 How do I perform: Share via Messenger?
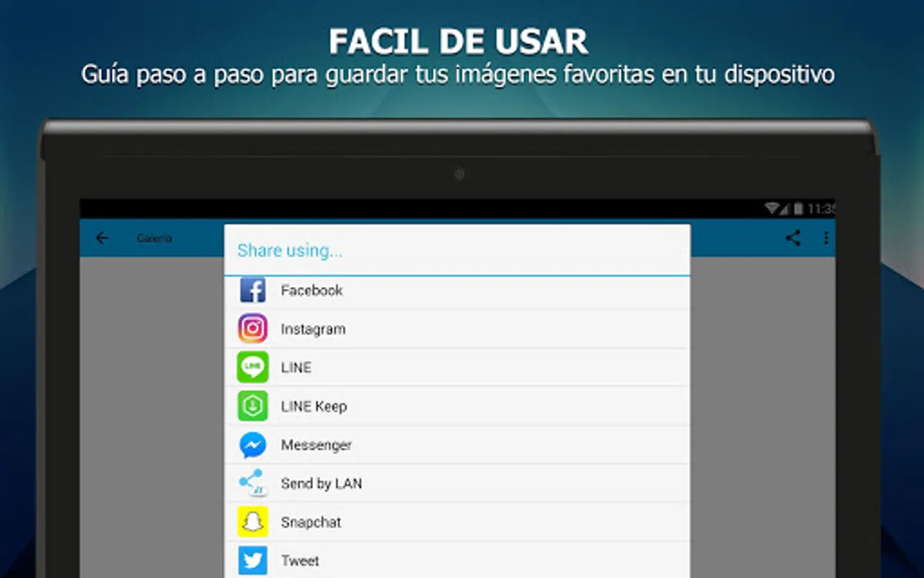(458, 445)
